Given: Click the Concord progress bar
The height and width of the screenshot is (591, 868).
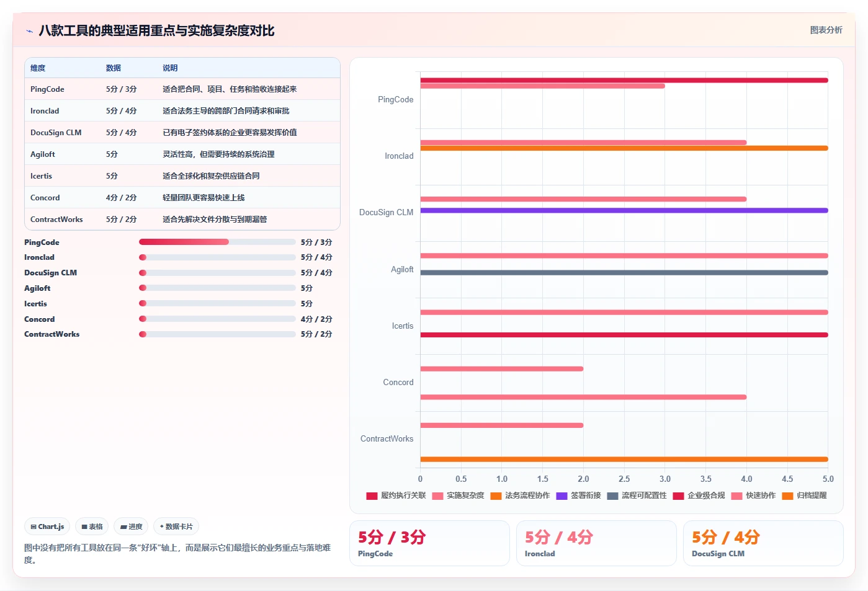Looking at the screenshot, I should [x=217, y=319].
